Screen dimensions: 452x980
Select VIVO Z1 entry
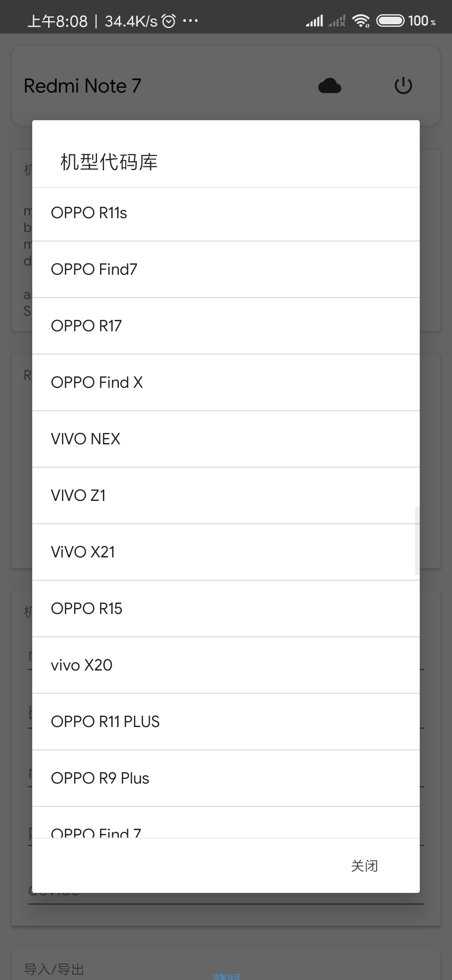click(x=226, y=495)
